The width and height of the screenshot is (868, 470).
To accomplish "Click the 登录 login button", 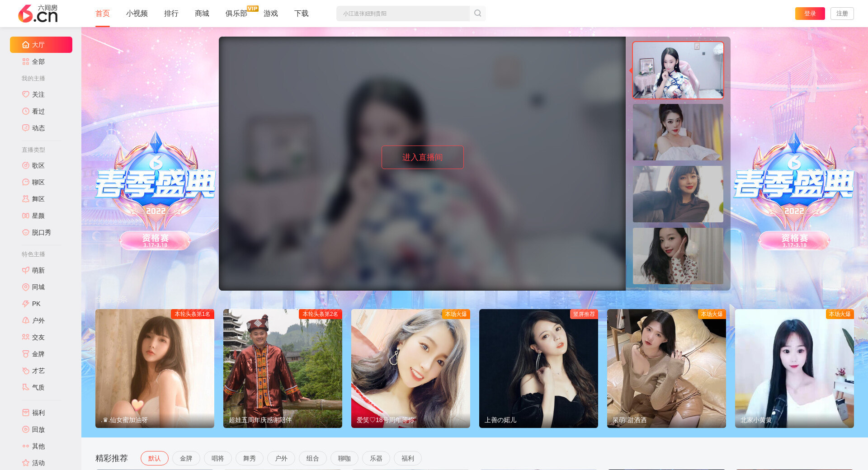I will [x=810, y=14].
